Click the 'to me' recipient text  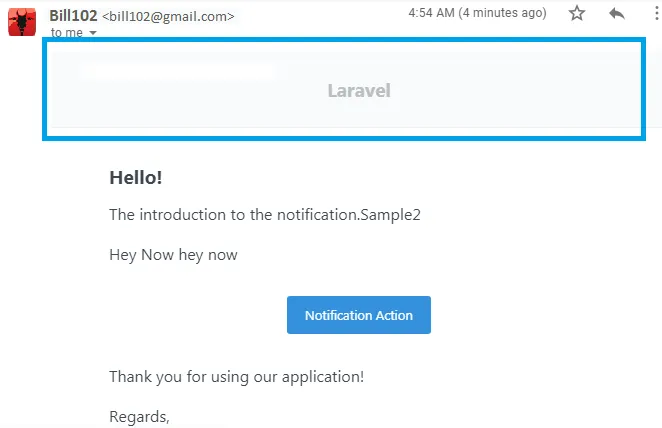click(67, 33)
